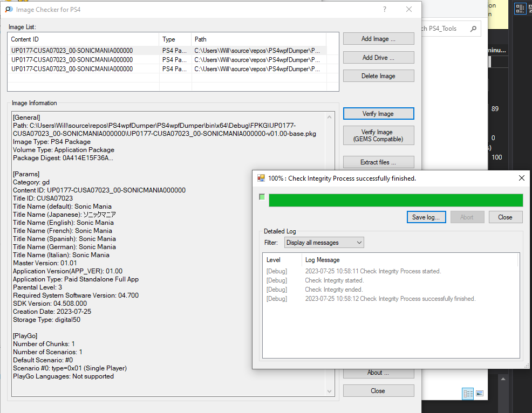Click 'Default Scenario: #0' line
The width and height of the screenshot is (532, 413).
click(x=43, y=360)
